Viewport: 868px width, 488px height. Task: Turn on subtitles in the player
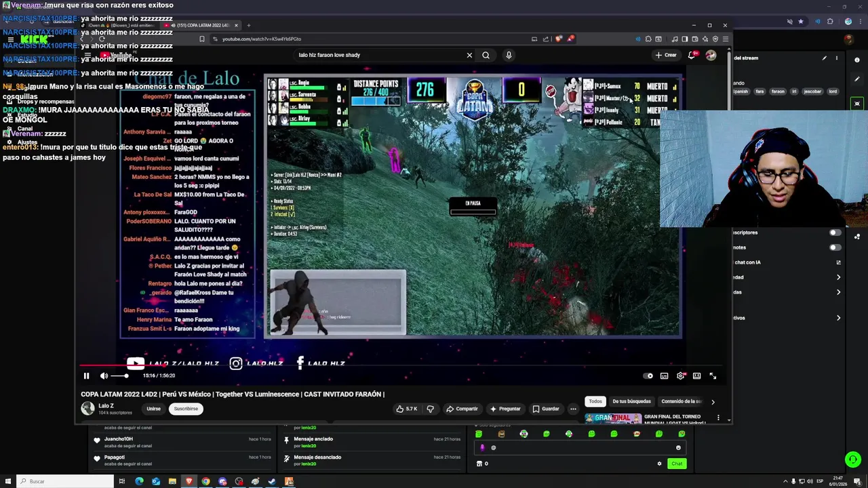(665, 375)
